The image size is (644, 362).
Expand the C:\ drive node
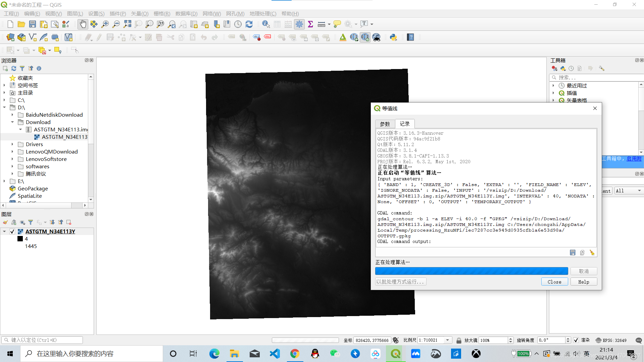[4, 100]
